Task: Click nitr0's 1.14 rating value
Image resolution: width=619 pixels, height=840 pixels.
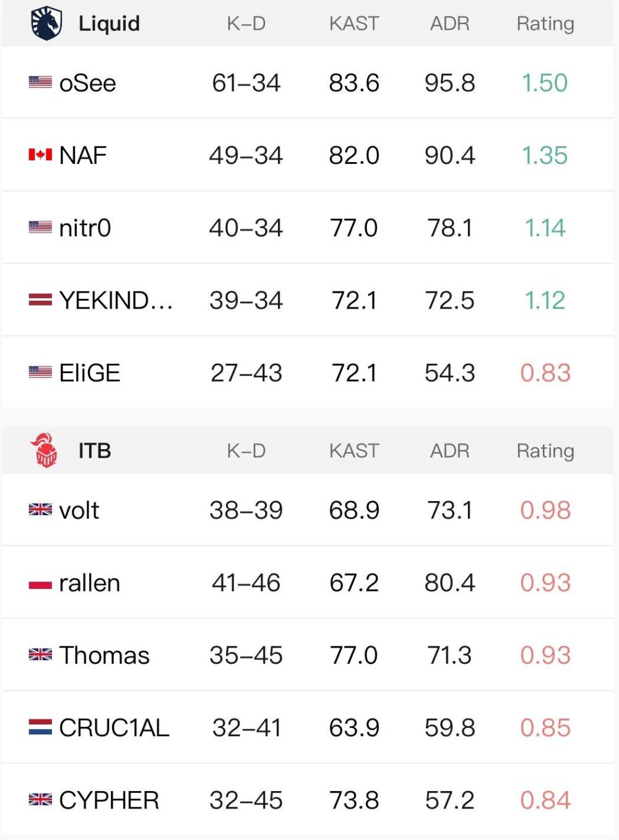Action: (x=545, y=228)
